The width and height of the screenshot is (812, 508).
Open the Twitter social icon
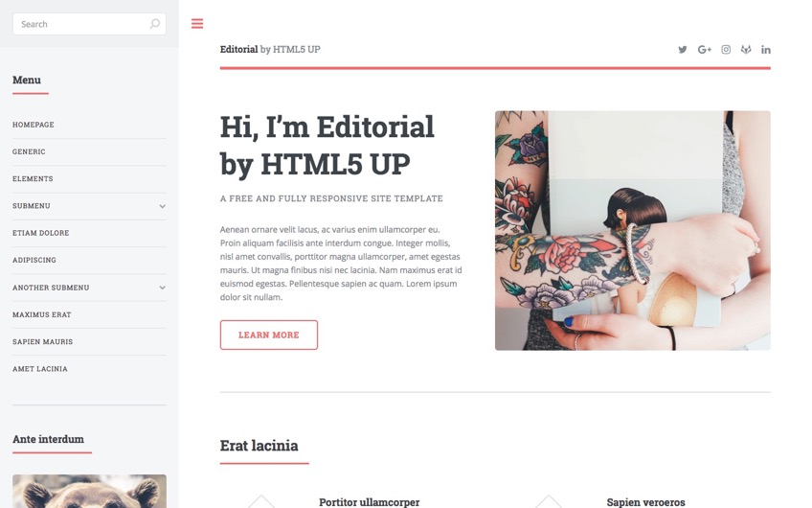pyautogui.click(x=683, y=50)
